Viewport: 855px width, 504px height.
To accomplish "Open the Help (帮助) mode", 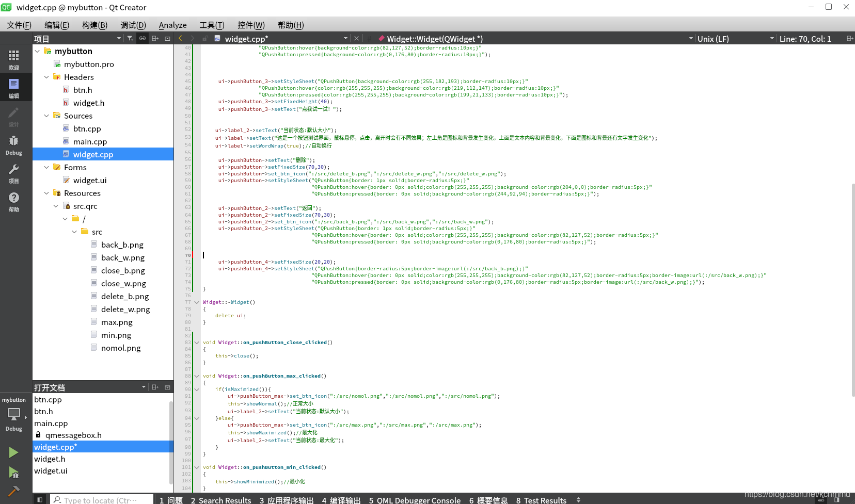I will pos(14,202).
